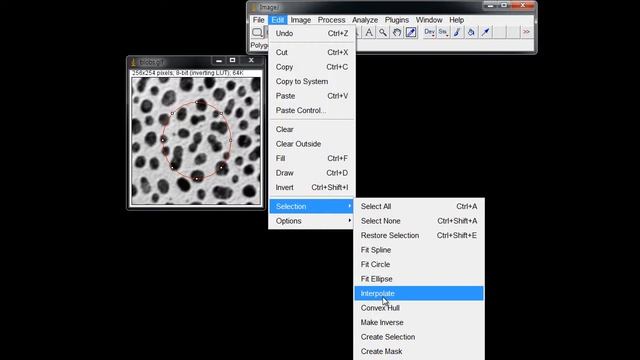Select the Rectangle selection tool
The image size is (640, 360).
[257, 32]
